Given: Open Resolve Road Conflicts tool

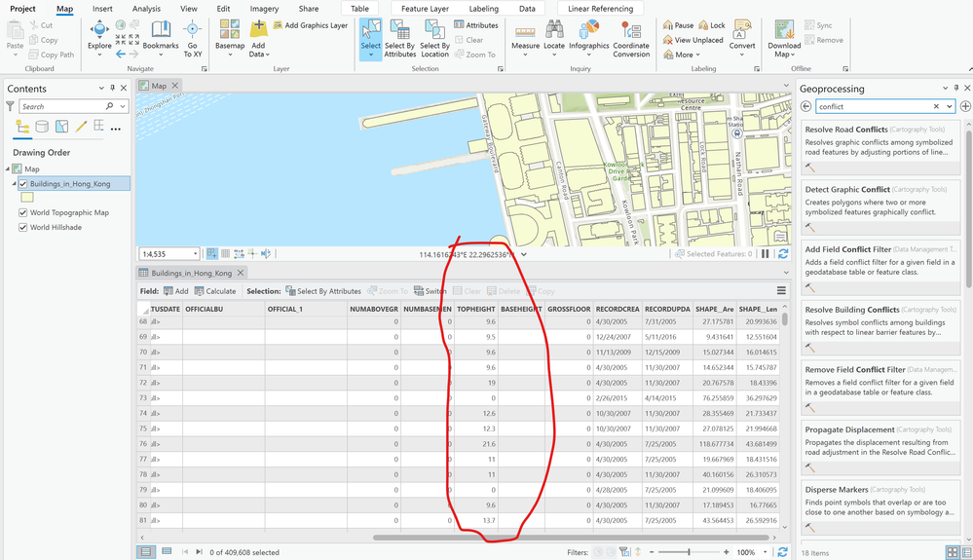Looking at the screenshot, I should (846, 129).
